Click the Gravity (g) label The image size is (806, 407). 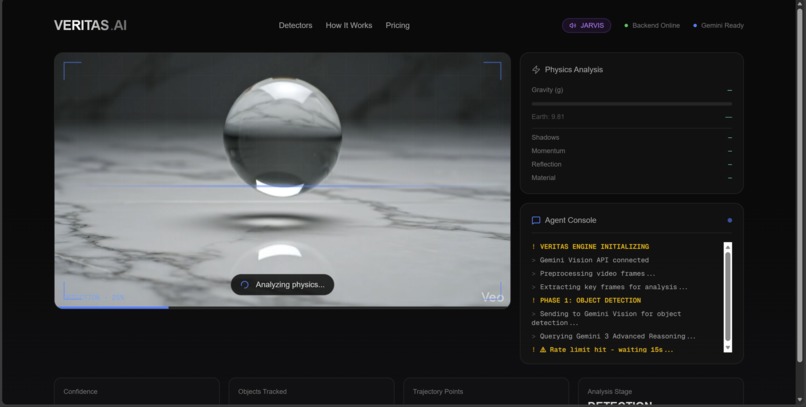click(x=547, y=89)
